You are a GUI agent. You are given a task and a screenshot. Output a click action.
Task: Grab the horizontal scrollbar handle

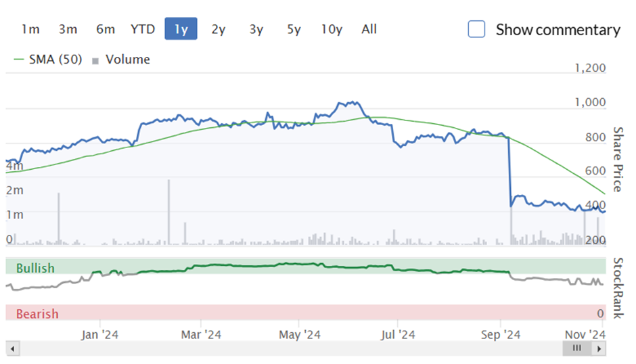pos(576,348)
